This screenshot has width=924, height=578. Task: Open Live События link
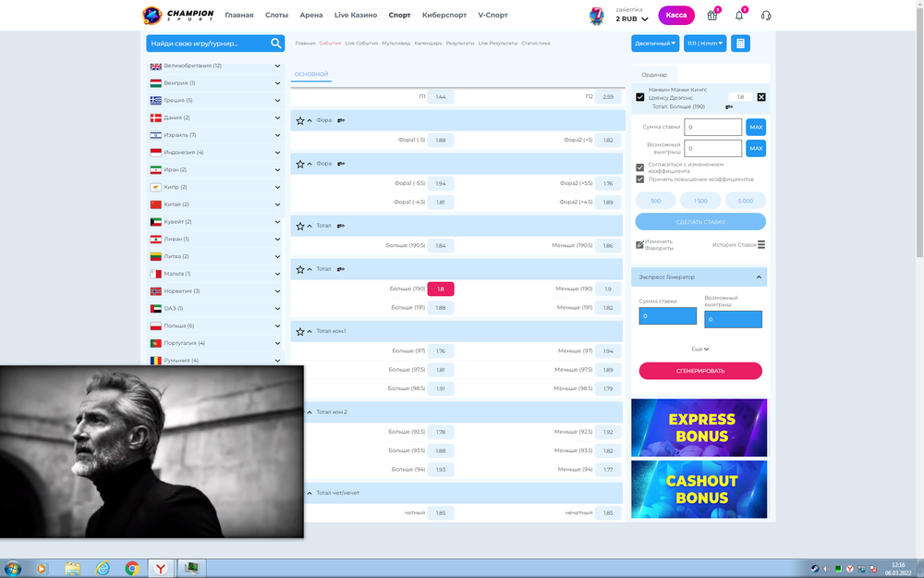pyautogui.click(x=361, y=43)
